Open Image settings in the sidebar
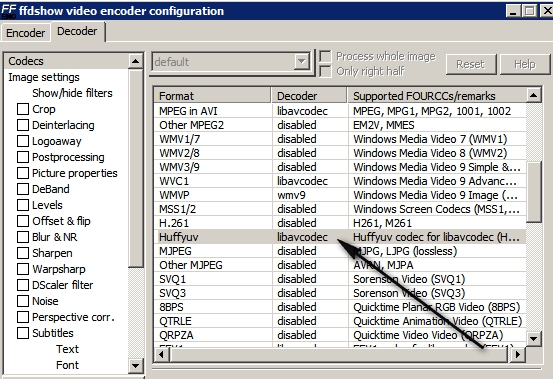 click(x=44, y=77)
